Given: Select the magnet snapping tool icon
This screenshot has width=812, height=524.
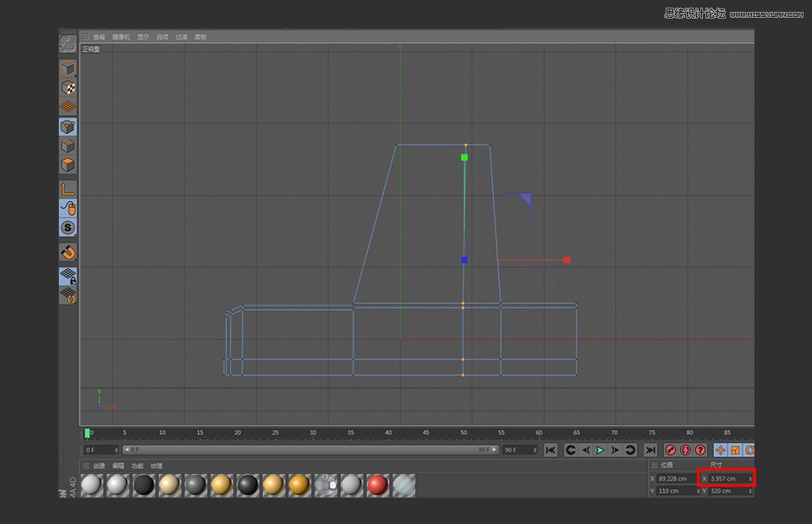Looking at the screenshot, I should click(x=68, y=251).
